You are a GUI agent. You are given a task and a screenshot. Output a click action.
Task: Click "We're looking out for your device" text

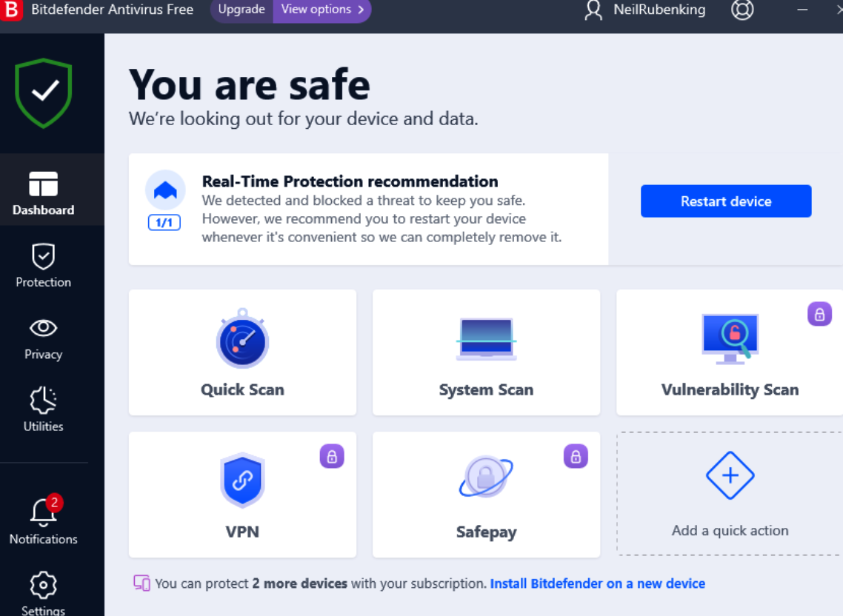[303, 118]
